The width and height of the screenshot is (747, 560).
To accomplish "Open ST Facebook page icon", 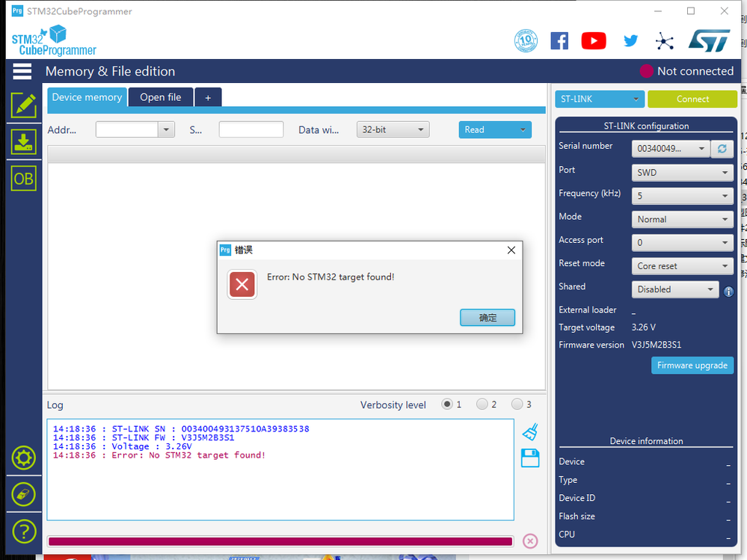I will [x=559, y=41].
